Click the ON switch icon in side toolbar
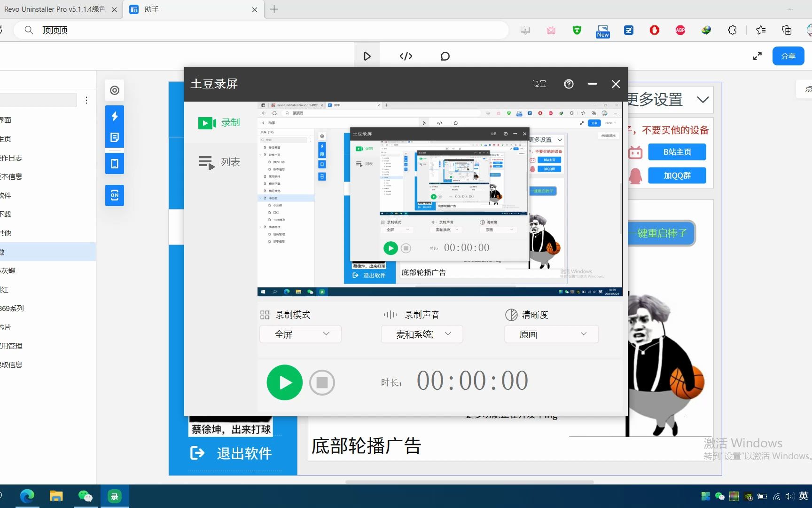 tap(115, 195)
